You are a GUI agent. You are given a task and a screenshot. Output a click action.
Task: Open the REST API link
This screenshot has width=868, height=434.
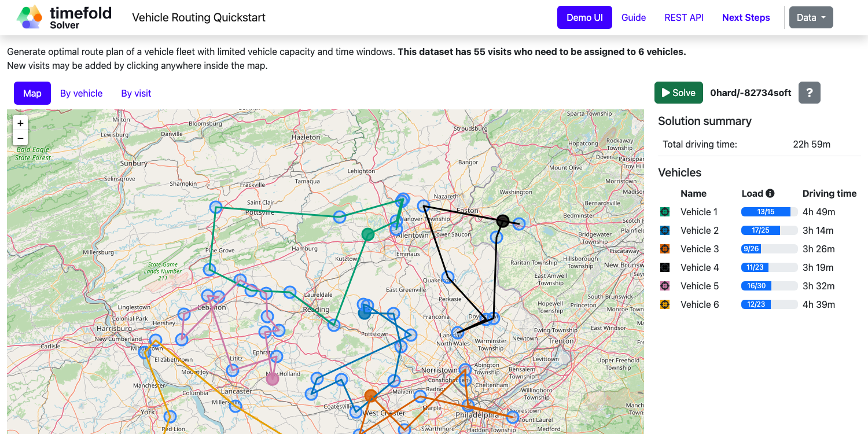(683, 17)
